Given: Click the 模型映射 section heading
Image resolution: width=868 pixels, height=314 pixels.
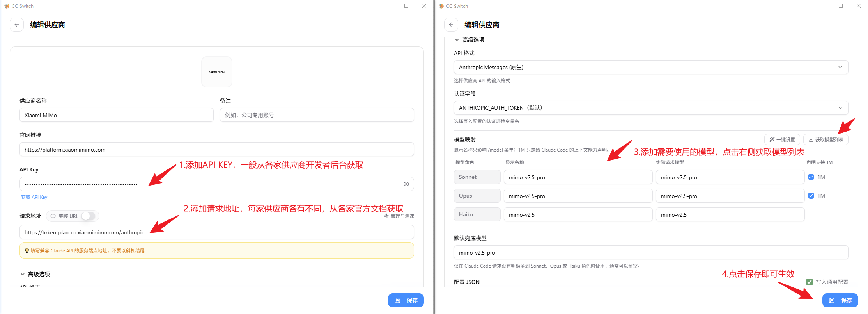Looking at the screenshot, I should point(464,139).
